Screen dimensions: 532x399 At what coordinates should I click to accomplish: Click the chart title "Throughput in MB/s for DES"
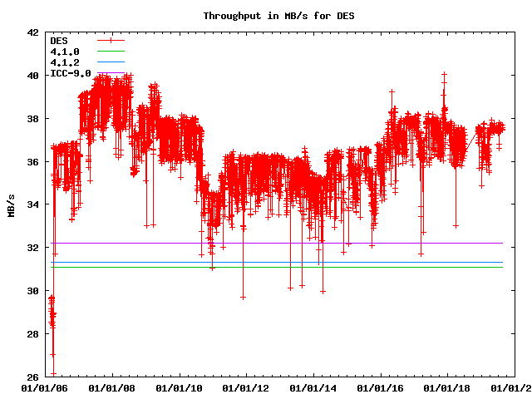[266, 16]
